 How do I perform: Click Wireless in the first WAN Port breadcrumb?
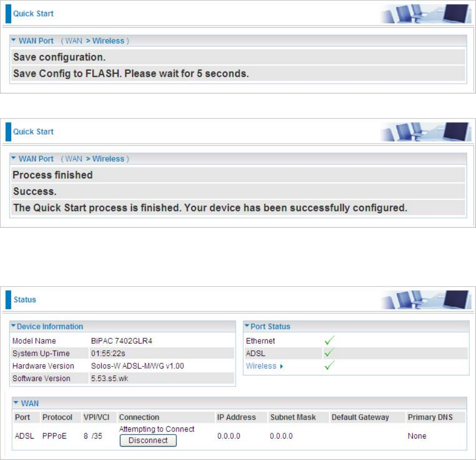[108, 41]
